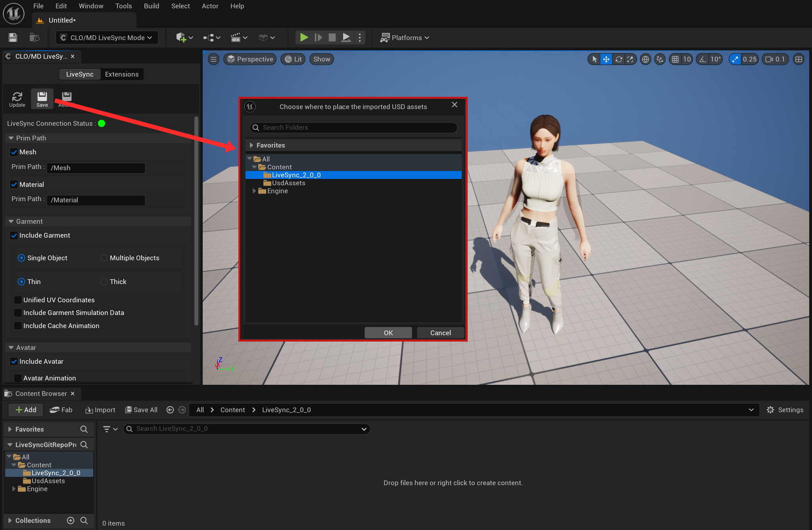This screenshot has width=812, height=530.
Task: Open the Browse content icon beside the save icon
Action: click(x=35, y=38)
